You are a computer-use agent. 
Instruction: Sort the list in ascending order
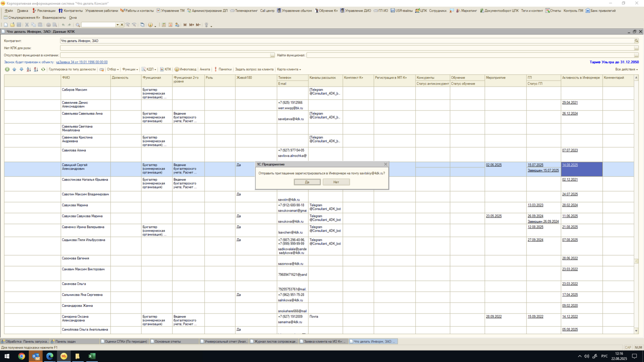[28, 69]
